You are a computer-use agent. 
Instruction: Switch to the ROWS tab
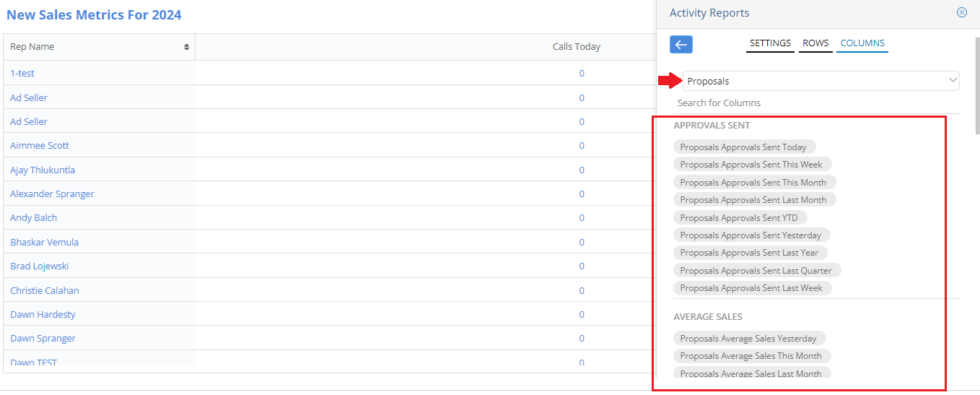coord(815,43)
